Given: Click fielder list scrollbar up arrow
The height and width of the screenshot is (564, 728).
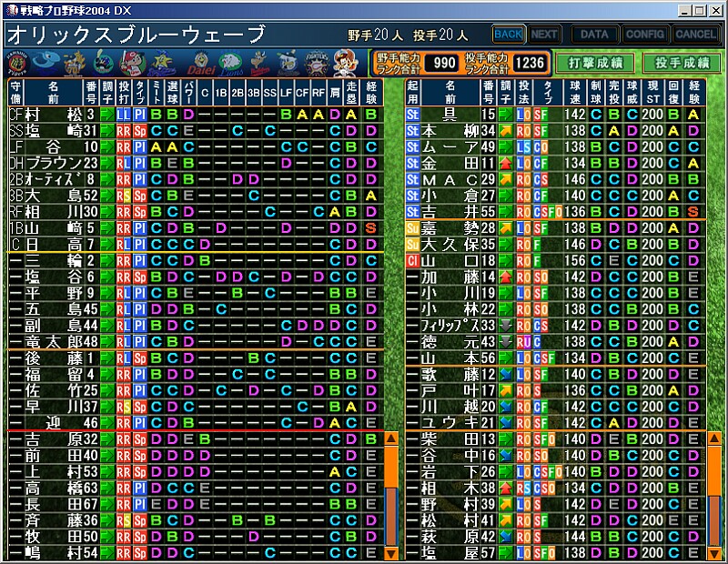Looking at the screenshot, I should (391, 438).
